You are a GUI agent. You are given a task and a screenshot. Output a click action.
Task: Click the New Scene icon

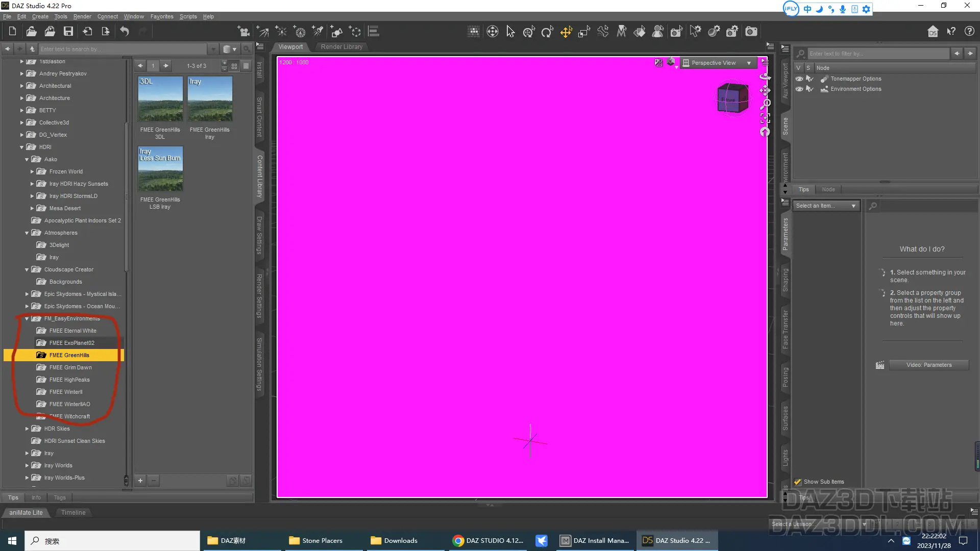pyautogui.click(x=12, y=32)
